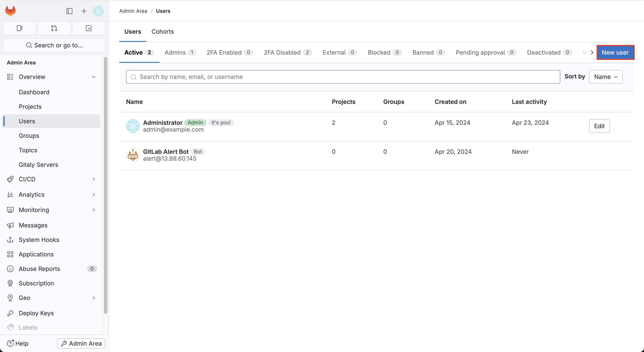Edit the Administrator user
The width and height of the screenshot is (644, 352).
click(599, 126)
